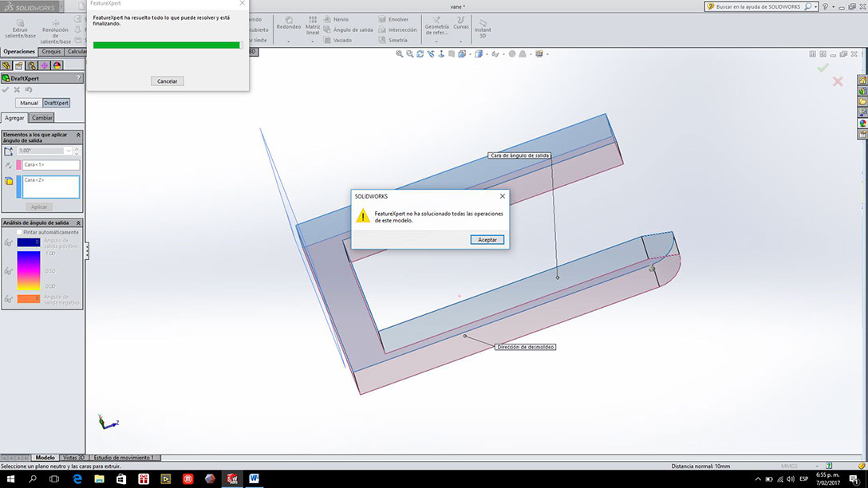Toggle visibility of negative draft faces
The width and height of the screenshot is (868, 488).
8,299
